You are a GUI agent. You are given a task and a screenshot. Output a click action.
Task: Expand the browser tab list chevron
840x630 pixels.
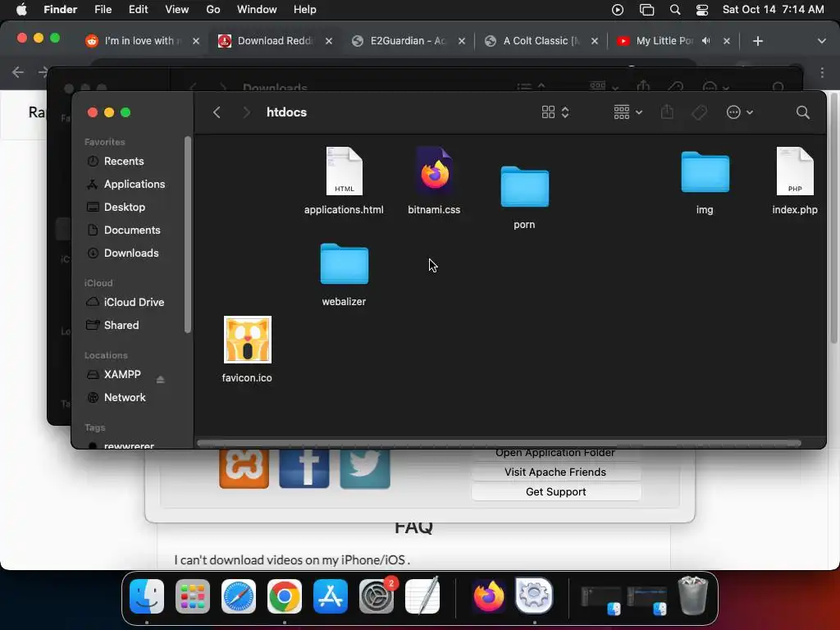click(x=822, y=41)
